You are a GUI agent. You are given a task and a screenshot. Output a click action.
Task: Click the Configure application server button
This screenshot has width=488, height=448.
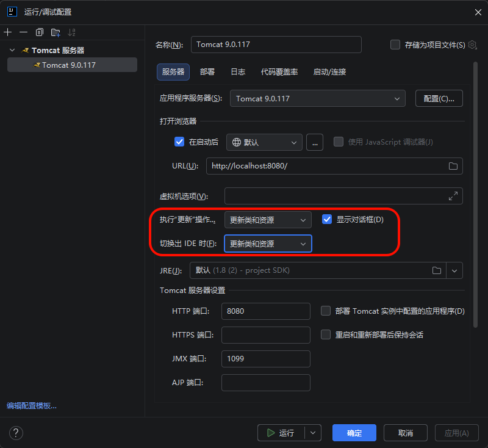(x=439, y=98)
